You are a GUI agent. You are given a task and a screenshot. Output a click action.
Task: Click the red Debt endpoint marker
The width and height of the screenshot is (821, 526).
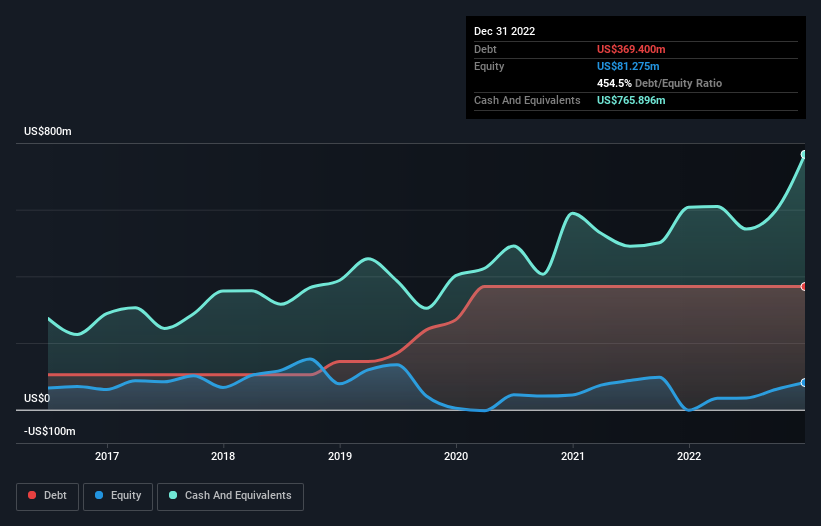coord(804,286)
